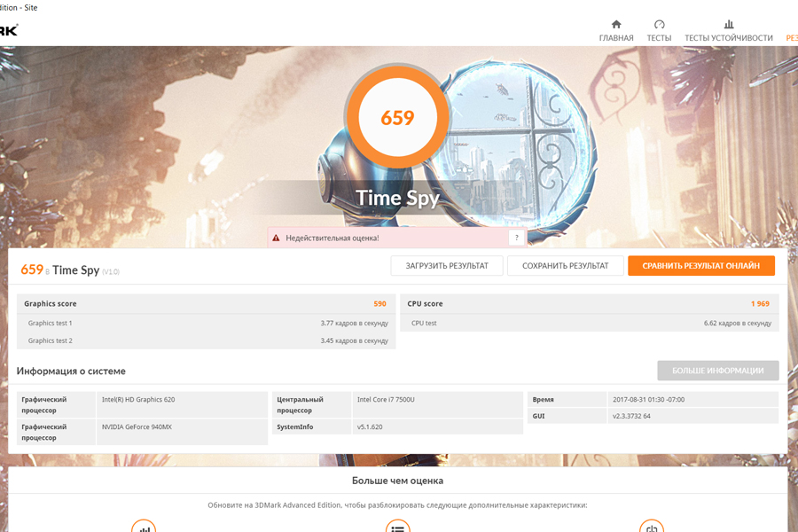Click the GUI version v2.3.3732 64
Image resolution: width=798 pixels, height=532 pixels.
(631, 416)
